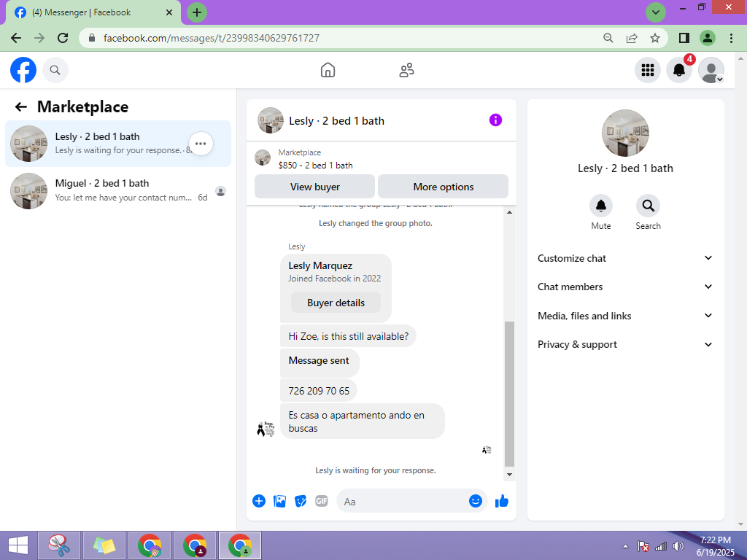Click the Es casa o apartamento message
This screenshot has height=560, width=747.
coord(362,421)
